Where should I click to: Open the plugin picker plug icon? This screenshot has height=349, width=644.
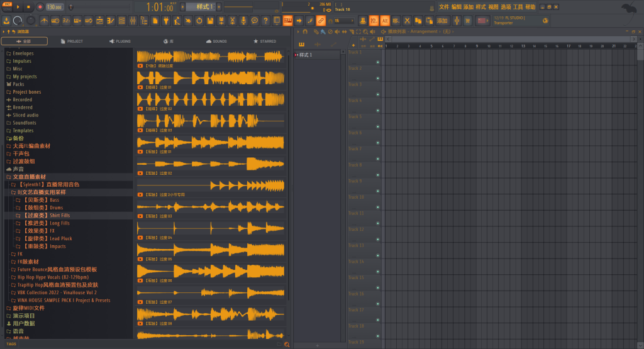click(x=166, y=21)
